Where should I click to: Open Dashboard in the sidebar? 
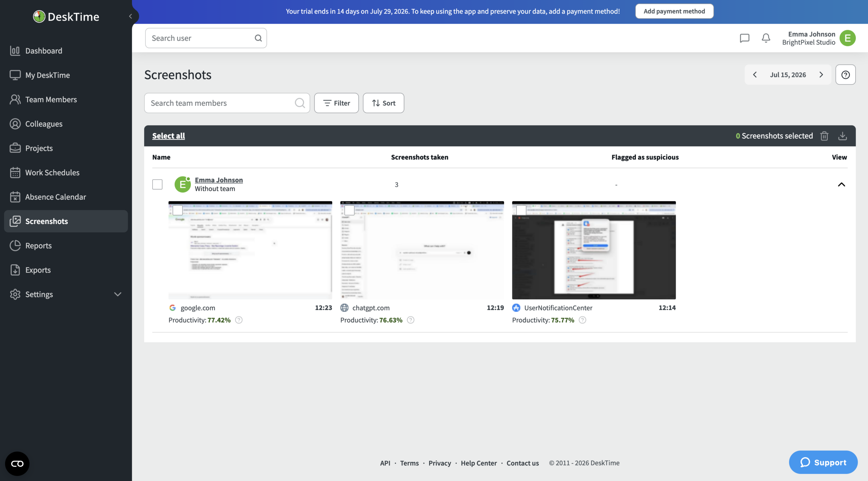tap(66, 51)
